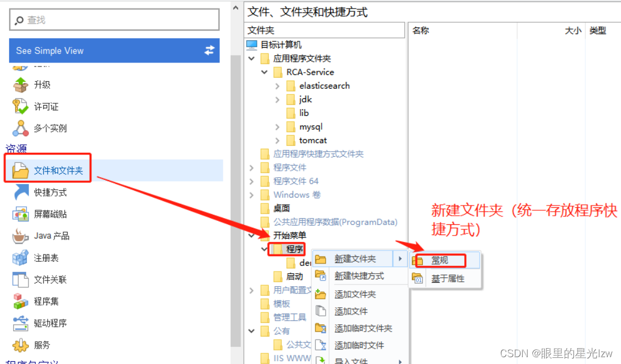621x364 pixels.
Task: Expand the 程序文件 folder node
Action: tap(252, 168)
